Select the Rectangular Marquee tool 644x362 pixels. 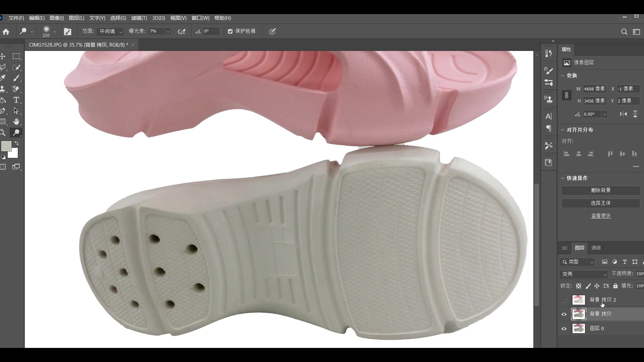pos(16,56)
